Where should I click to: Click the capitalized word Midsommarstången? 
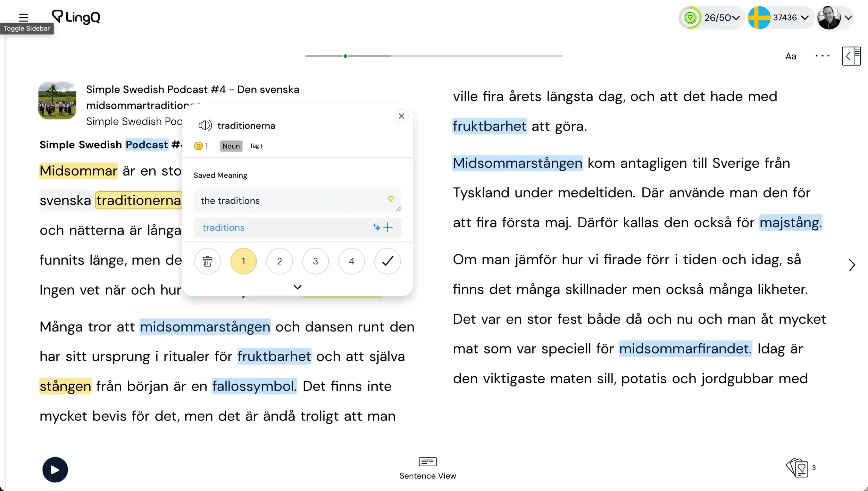(517, 163)
